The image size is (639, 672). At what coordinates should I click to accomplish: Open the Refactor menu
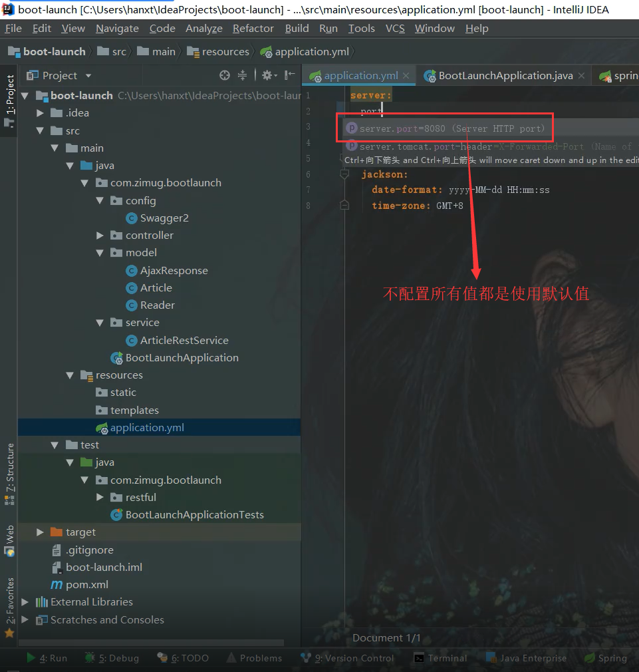[253, 29]
